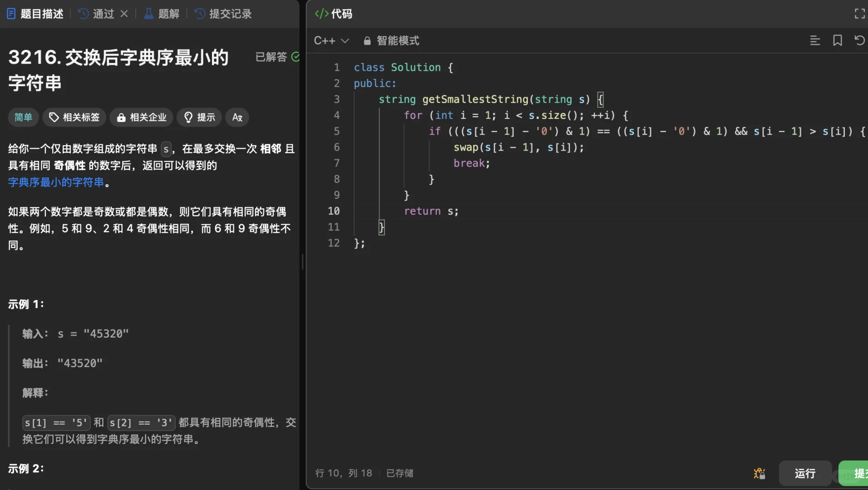868x490 pixels.
Task: Toggle 智能模式 lock setting
Action: (391, 40)
